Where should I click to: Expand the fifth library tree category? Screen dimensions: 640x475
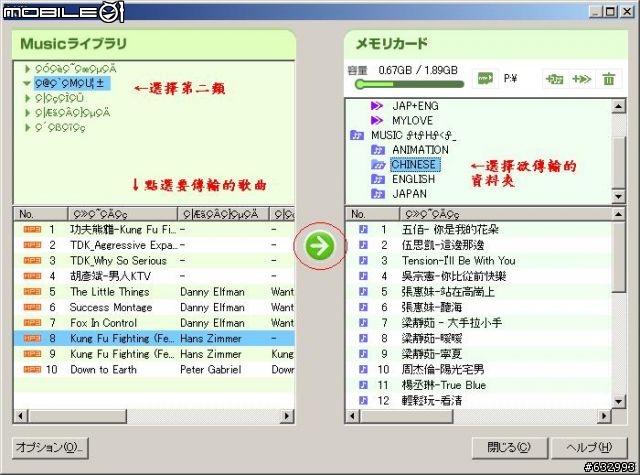[x=27, y=127]
